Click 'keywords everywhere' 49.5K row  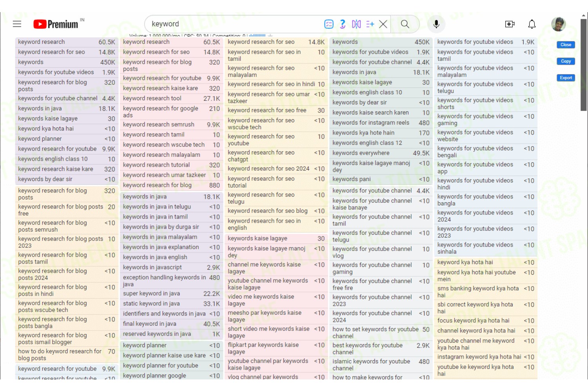381,153
